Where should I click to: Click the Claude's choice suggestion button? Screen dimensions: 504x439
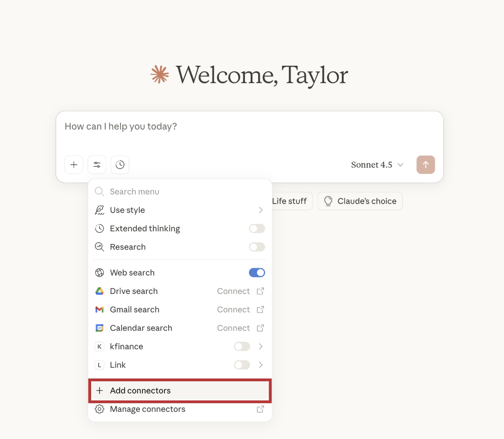tap(360, 201)
